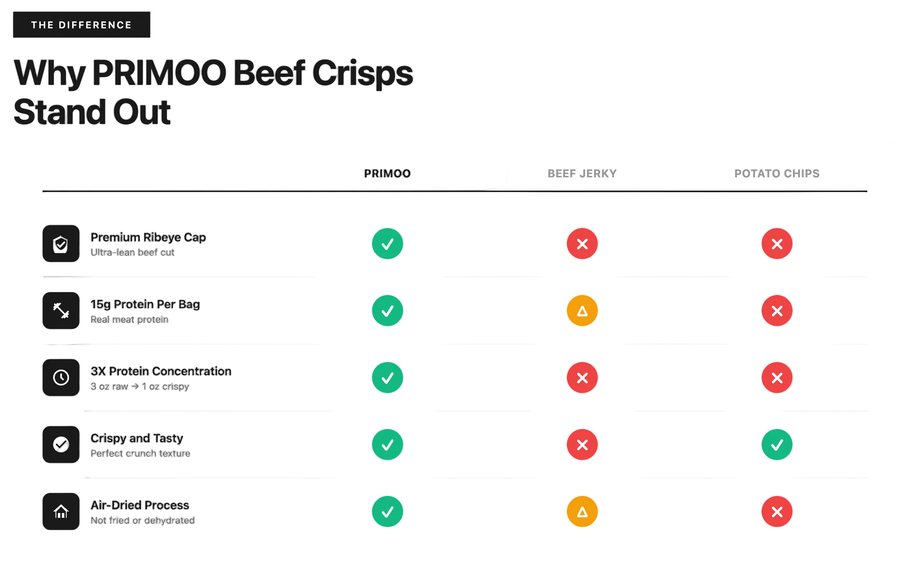The image size is (915, 588).
Task: Click Beef Jerky orange warning for Air-Dried Process
Action: [x=582, y=511]
